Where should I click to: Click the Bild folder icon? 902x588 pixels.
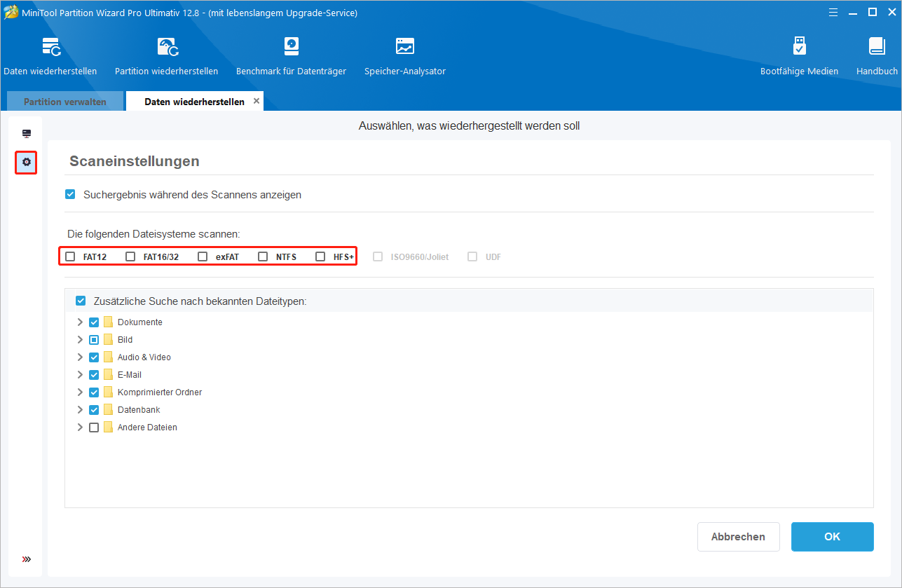point(108,340)
